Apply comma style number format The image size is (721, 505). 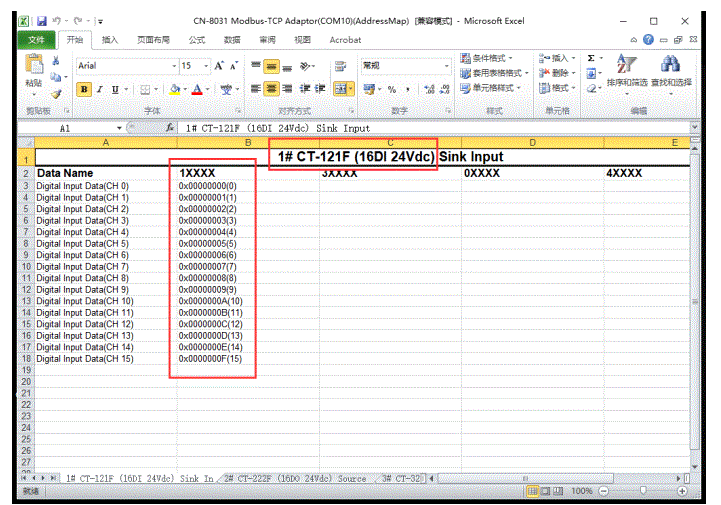(x=407, y=89)
